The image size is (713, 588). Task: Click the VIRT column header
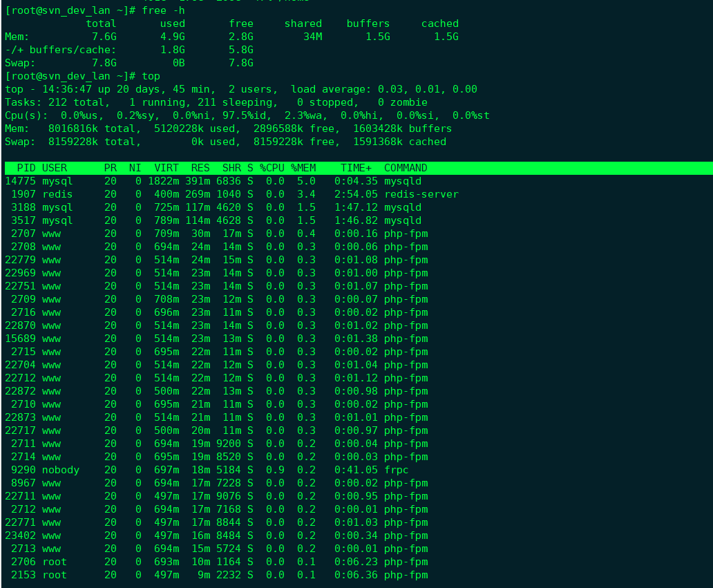[167, 169]
